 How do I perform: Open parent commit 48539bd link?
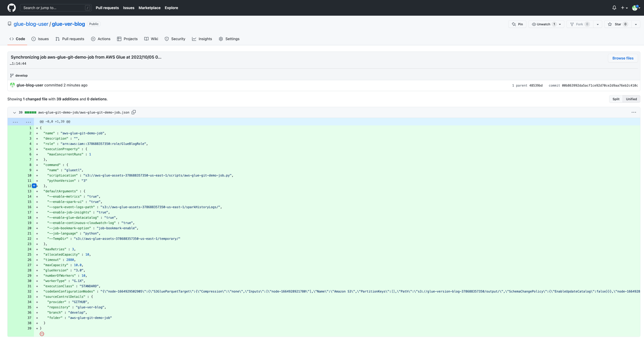coord(536,85)
